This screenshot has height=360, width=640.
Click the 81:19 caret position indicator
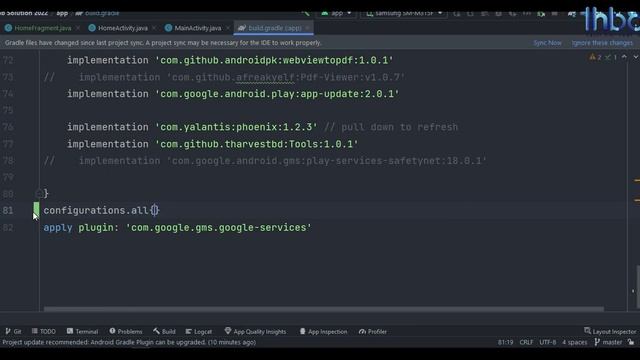coord(505,342)
